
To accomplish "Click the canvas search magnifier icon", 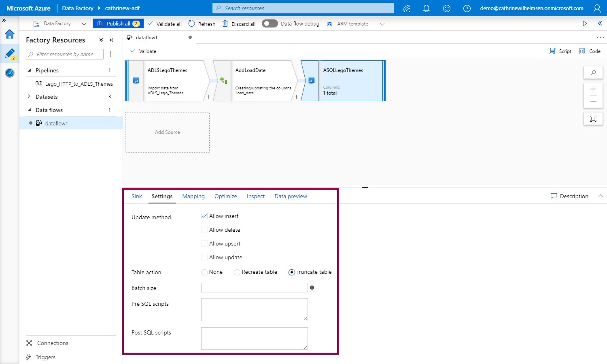I will [x=593, y=73].
